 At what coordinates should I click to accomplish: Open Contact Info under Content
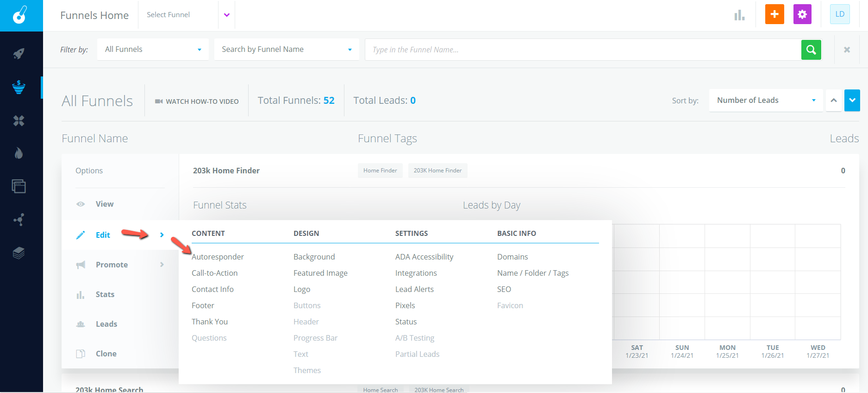212,289
